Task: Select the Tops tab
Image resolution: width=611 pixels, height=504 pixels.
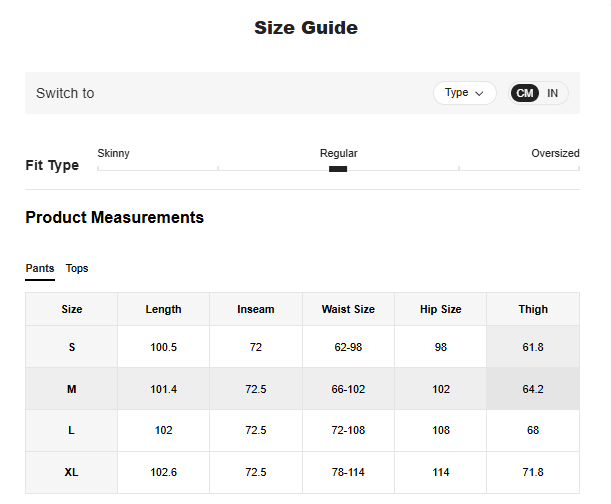Action: tap(77, 268)
